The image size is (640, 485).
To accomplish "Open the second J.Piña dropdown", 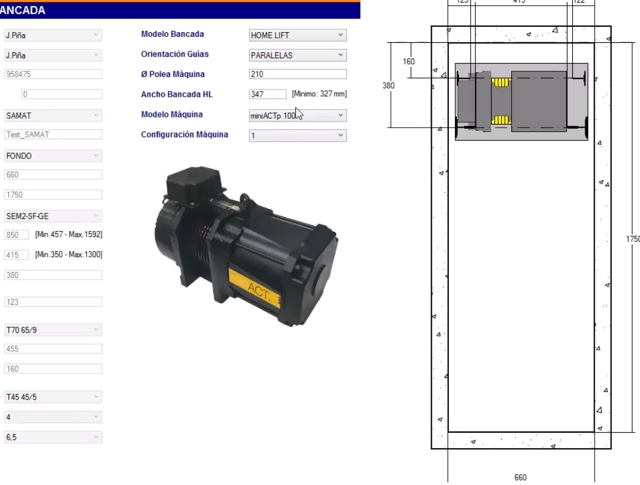I will [53, 55].
